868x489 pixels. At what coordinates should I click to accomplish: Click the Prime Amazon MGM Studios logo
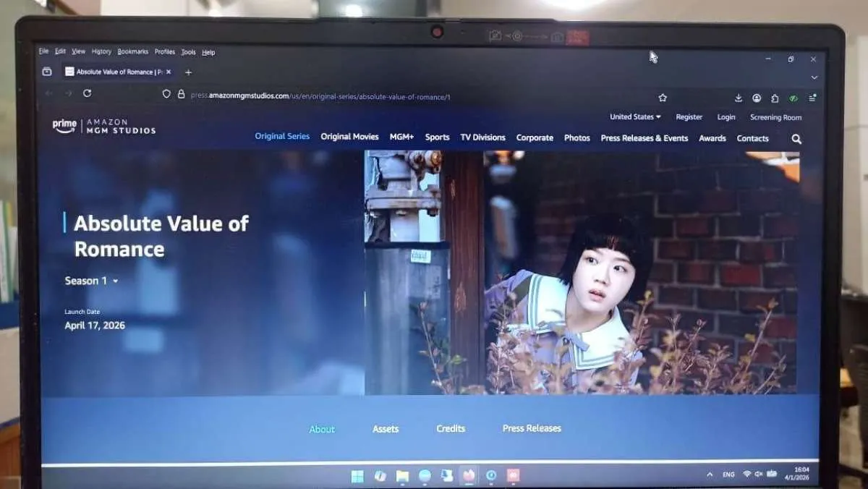pyautogui.click(x=103, y=125)
